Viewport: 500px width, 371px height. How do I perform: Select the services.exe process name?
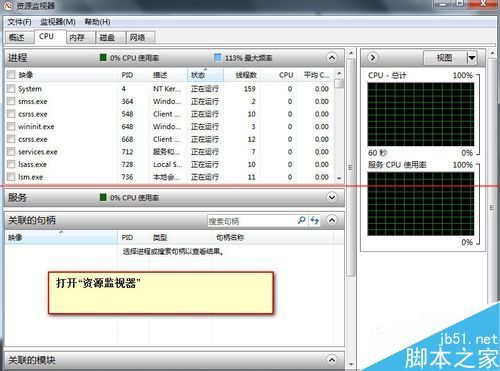pos(38,152)
